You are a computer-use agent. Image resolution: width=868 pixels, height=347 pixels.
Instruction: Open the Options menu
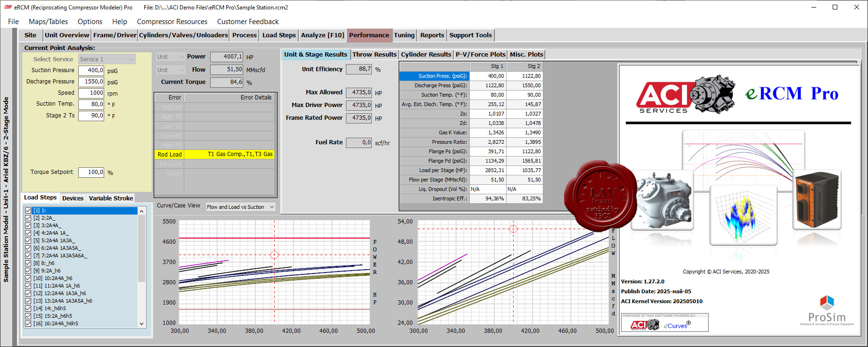[x=90, y=22]
